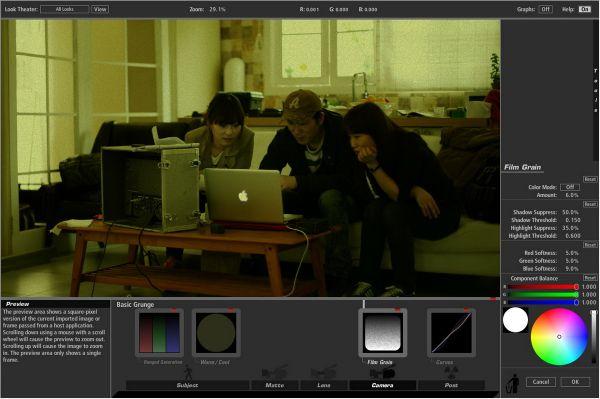Switch to the Lens tab
This screenshot has width=600, height=399.
[324, 385]
